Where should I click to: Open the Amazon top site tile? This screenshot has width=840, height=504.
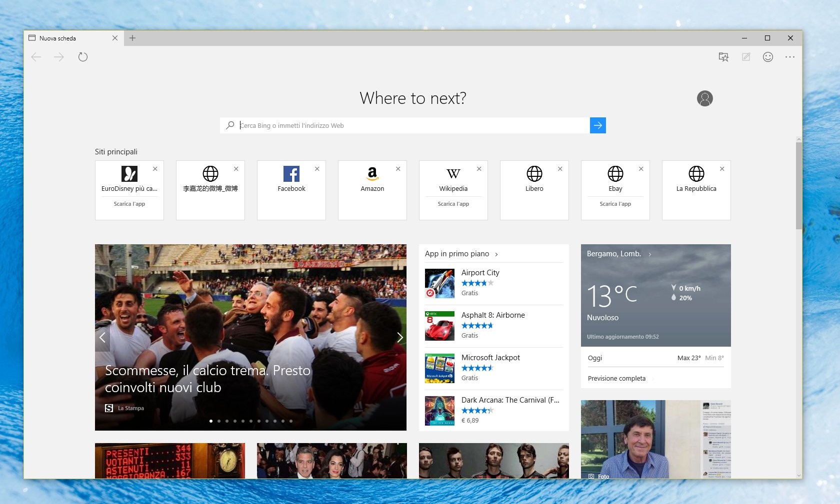coord(372,190)
